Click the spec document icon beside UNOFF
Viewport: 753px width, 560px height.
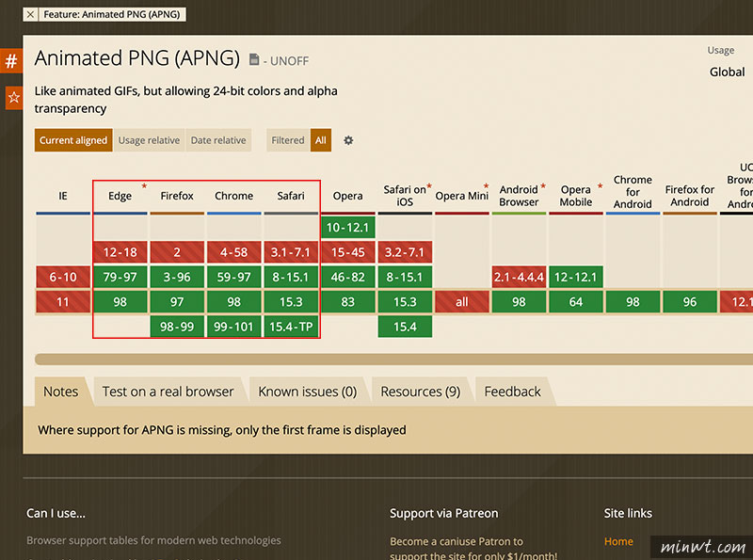[254, 59]
